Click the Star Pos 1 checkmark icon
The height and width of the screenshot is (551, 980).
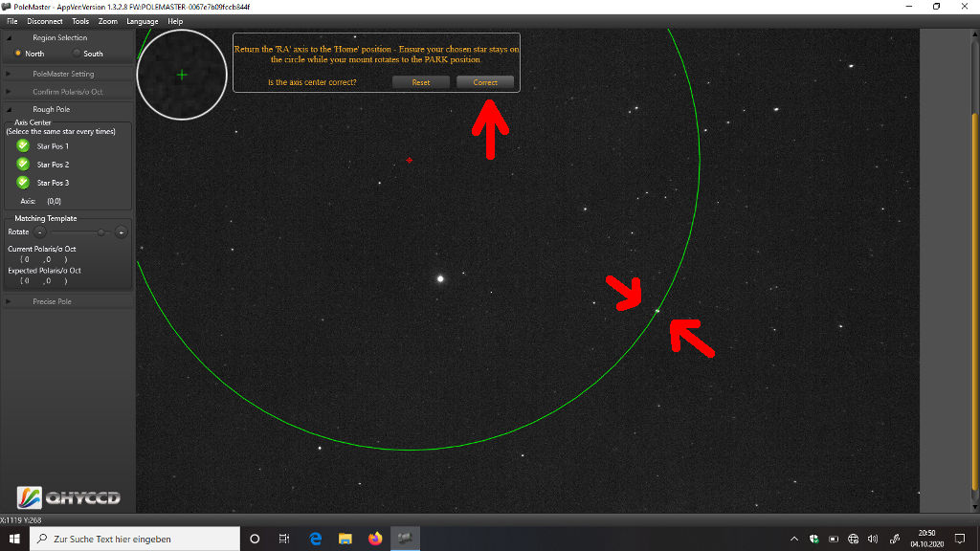tap(23, 146)
